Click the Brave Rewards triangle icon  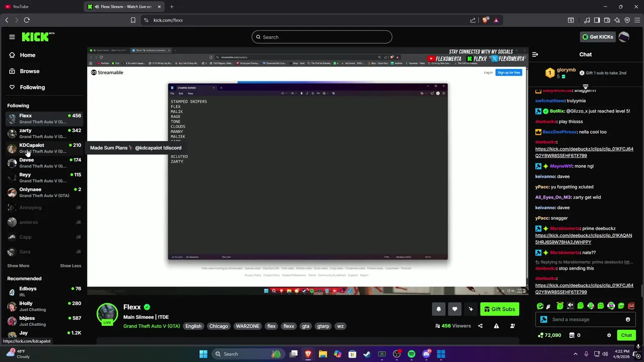[496, 20]
